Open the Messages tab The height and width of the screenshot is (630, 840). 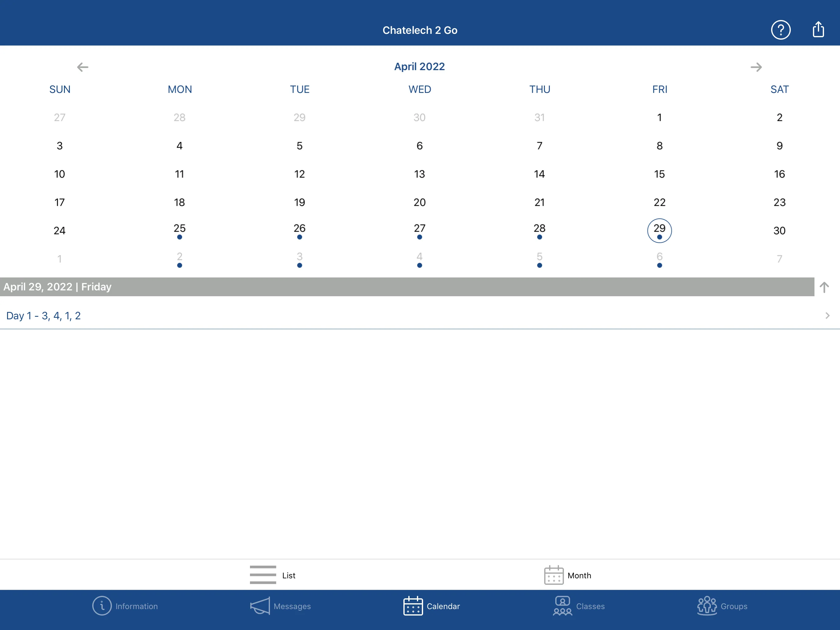coord(280,606)
